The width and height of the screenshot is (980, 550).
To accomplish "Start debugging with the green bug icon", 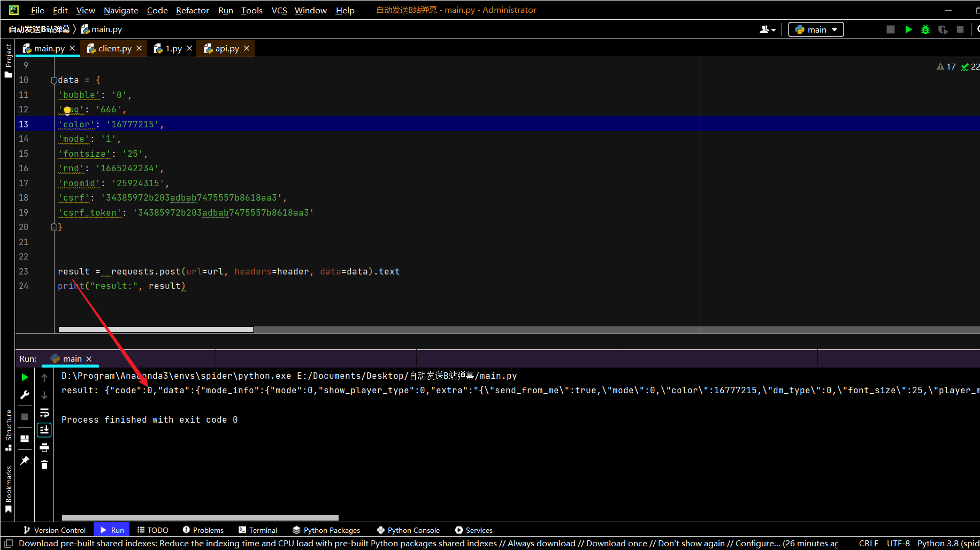I will [x=925, y=29].
